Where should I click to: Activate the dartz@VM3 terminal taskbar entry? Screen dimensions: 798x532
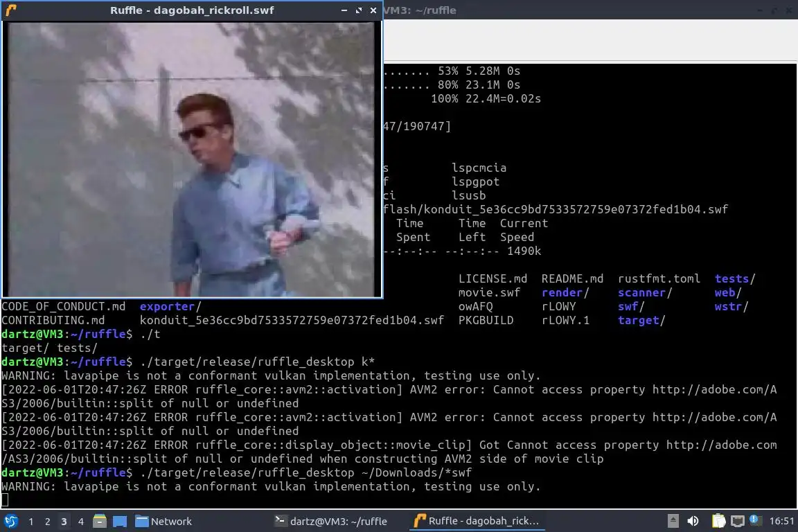pos(331,522)
